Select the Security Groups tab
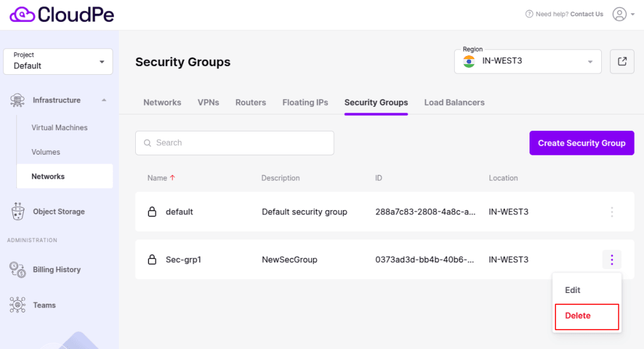 pyautogui.click(x=376, y=102)
